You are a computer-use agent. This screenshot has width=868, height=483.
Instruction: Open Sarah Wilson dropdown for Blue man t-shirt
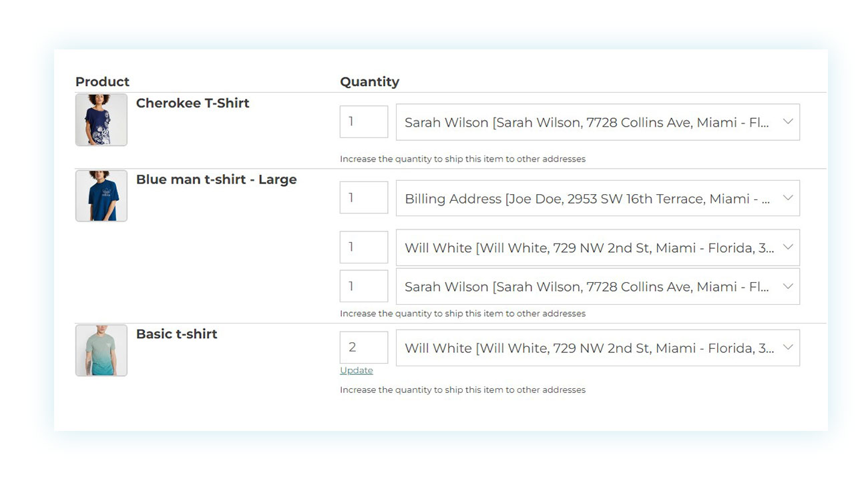[x=598, y=286]
